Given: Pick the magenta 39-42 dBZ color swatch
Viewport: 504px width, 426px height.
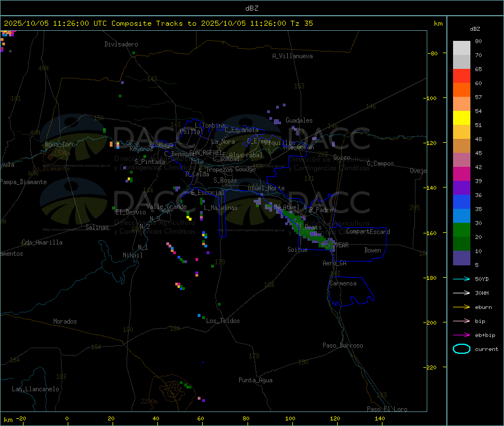Looking at the screenshot, I should (x=461, y=174).
